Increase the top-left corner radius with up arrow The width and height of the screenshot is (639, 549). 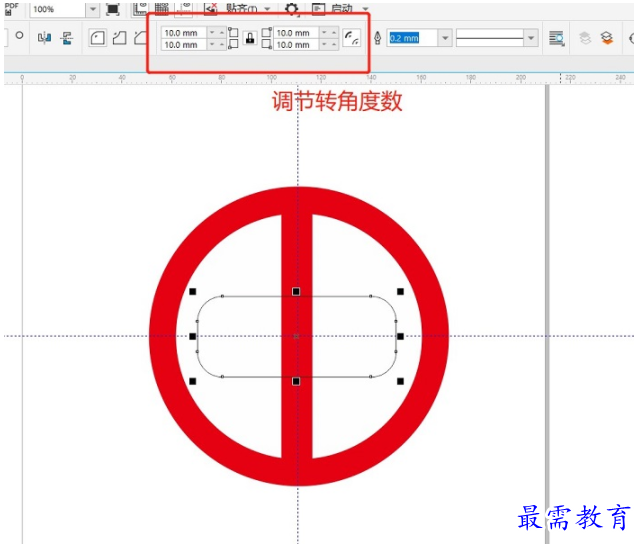222,33
